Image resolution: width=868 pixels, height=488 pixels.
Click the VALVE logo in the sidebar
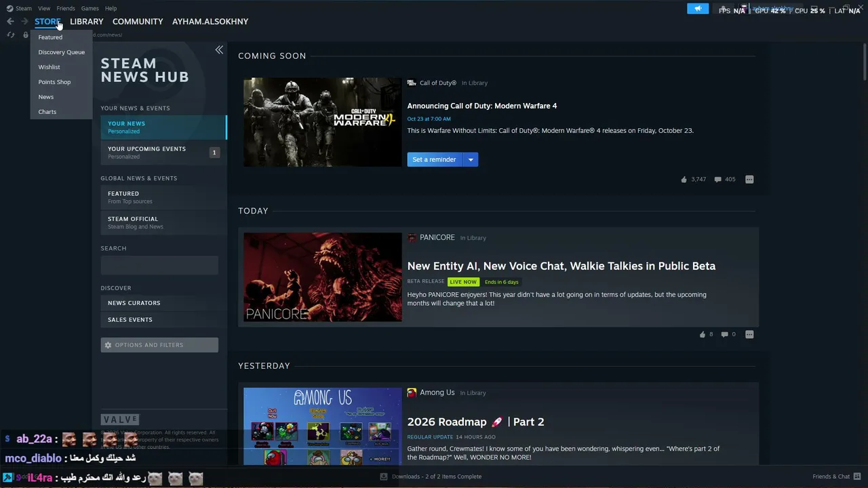(120, 420)
